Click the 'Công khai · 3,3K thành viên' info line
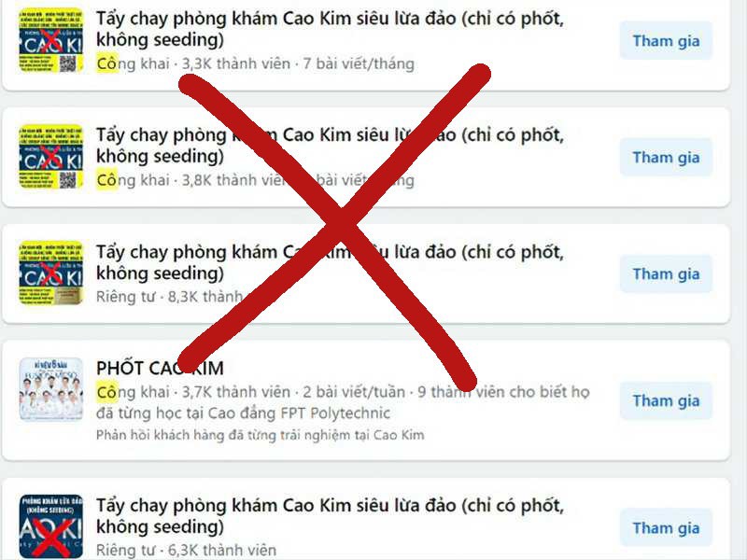The width and height of the screenshot is (747, 560). [193, 63]
